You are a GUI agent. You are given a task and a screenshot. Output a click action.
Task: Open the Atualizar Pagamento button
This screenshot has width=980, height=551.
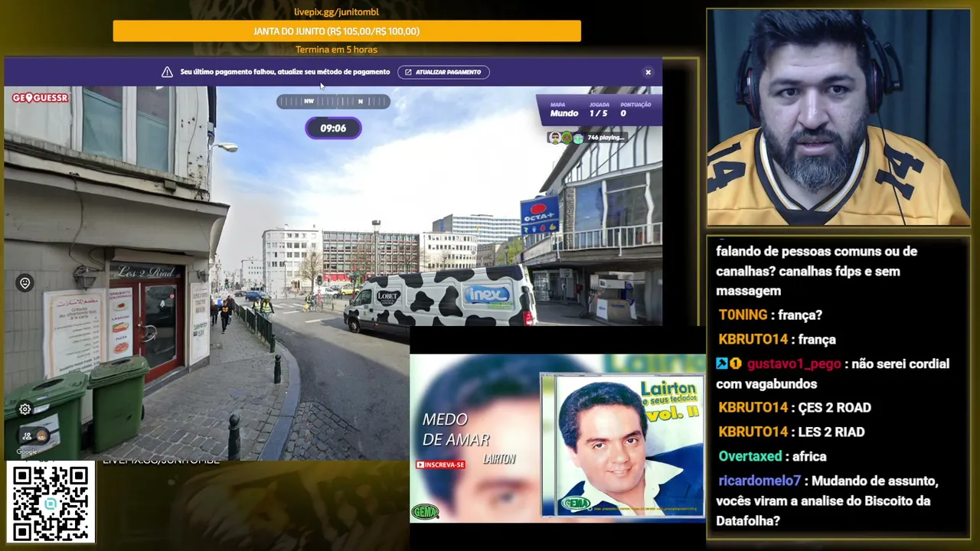click(443, 72)
